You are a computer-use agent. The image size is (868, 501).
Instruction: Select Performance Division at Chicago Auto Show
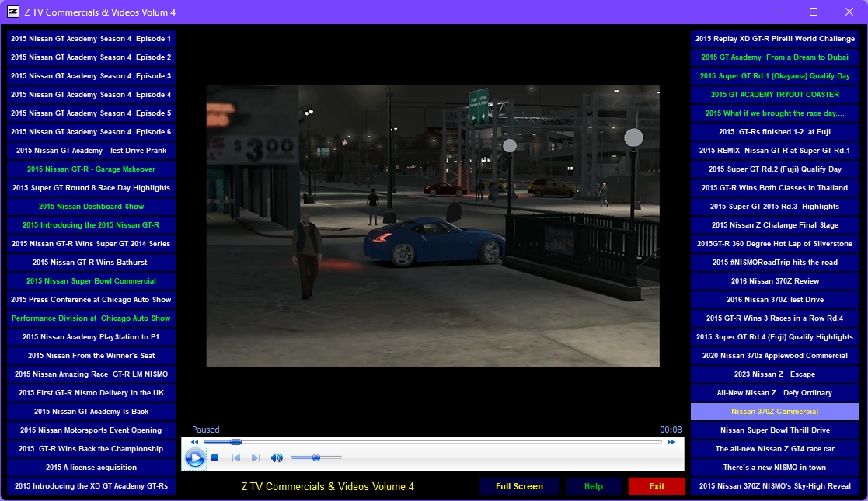pyautogui.click(x=92, y=318)
